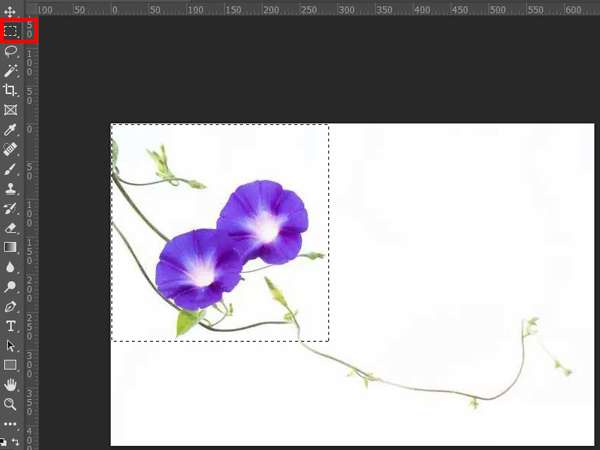Screen dimensions: 600x450
Task: Select the Gradient tool
Action: (x=11, y=247)
